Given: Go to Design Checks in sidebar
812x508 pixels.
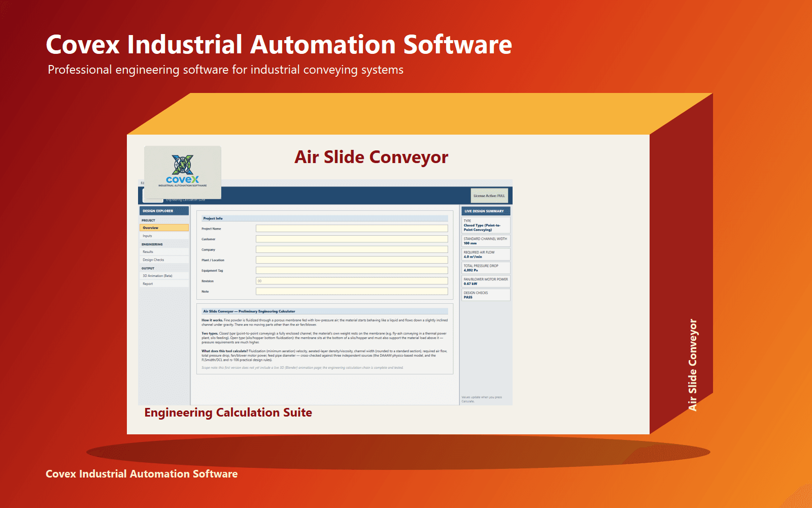Looking at the screenshot, I should (x=164, y=260).
